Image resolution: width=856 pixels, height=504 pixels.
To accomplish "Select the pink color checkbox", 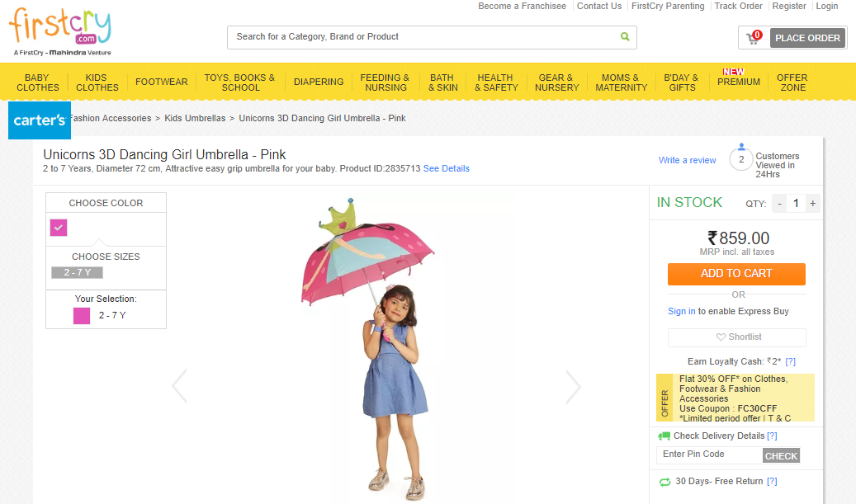I will click(x=59, y=228).
